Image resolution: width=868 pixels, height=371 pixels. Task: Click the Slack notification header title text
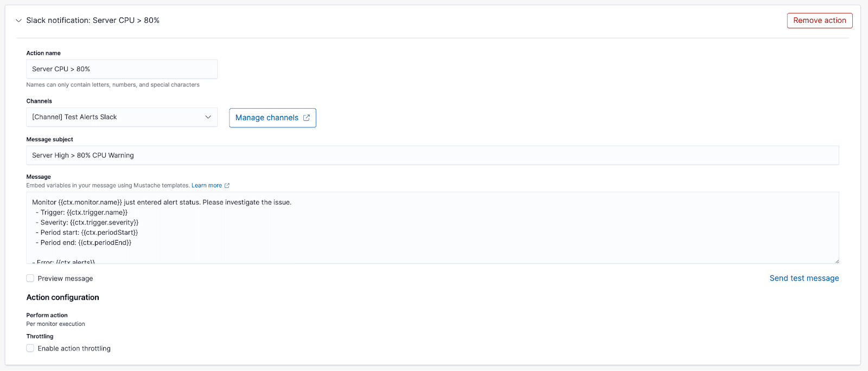click(93, 21)
